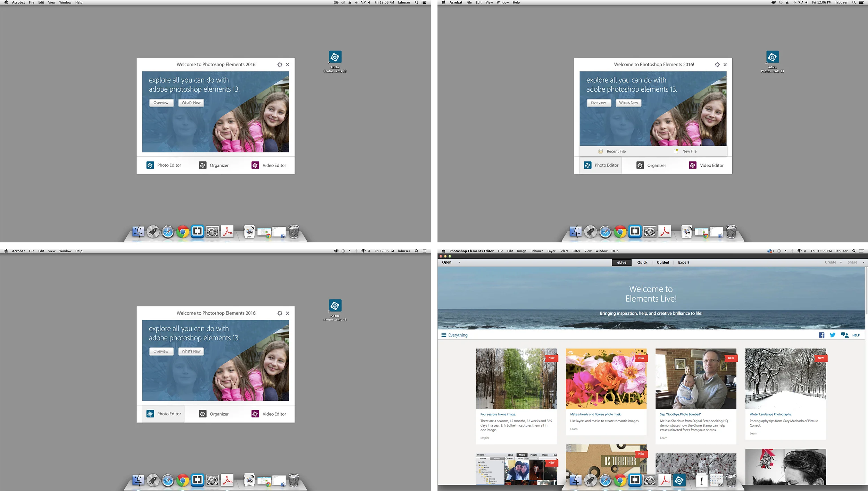Expand the Create dropdown
Viewport: 868px width, 491px height.
833,262
